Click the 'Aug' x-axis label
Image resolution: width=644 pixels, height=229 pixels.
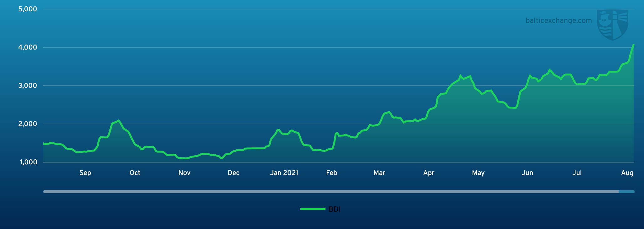627,173
